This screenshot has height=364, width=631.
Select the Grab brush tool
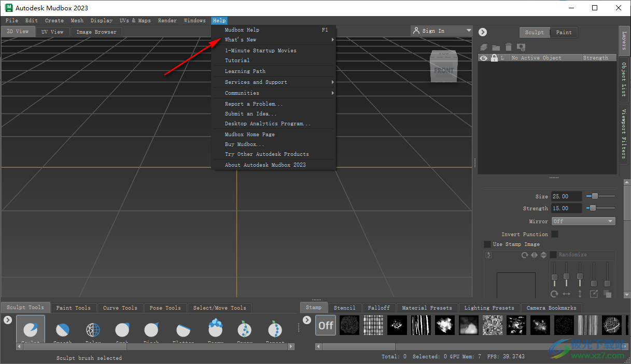tap(122, 329)
